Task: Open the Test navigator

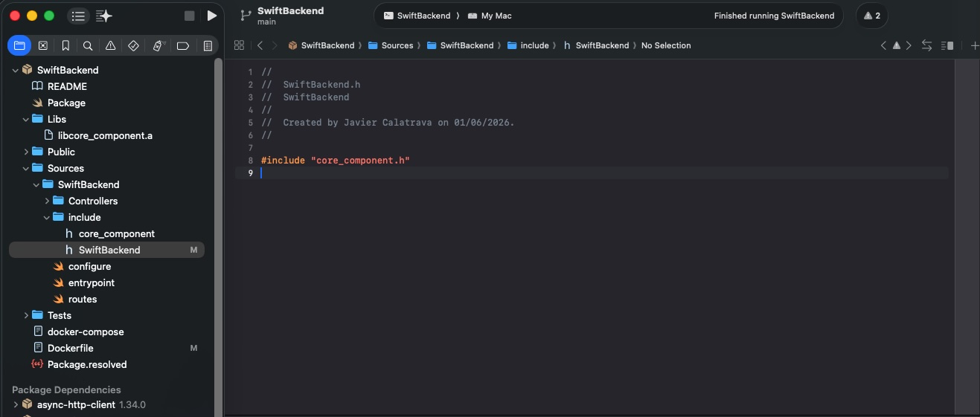Action: pyautogui.click(x=133, y=45)
